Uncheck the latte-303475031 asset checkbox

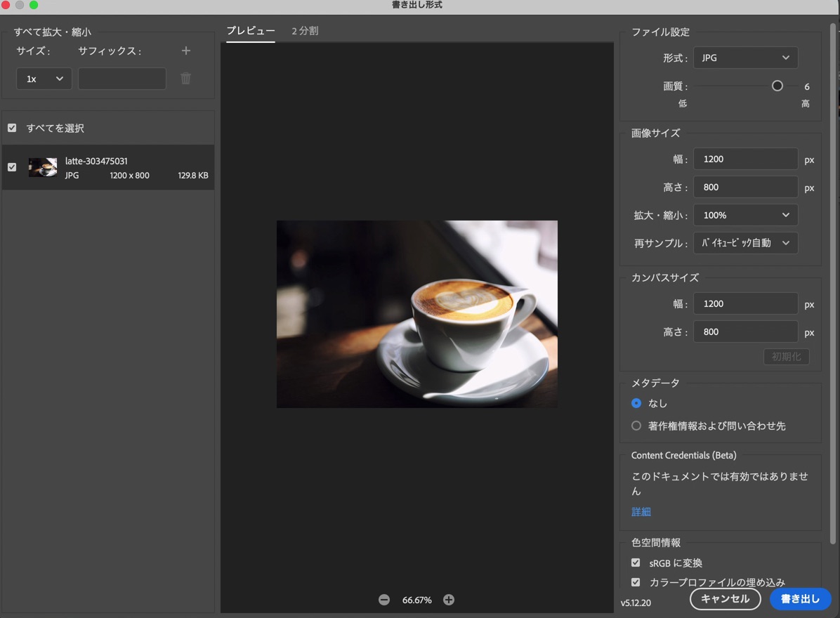coord(12,167)
